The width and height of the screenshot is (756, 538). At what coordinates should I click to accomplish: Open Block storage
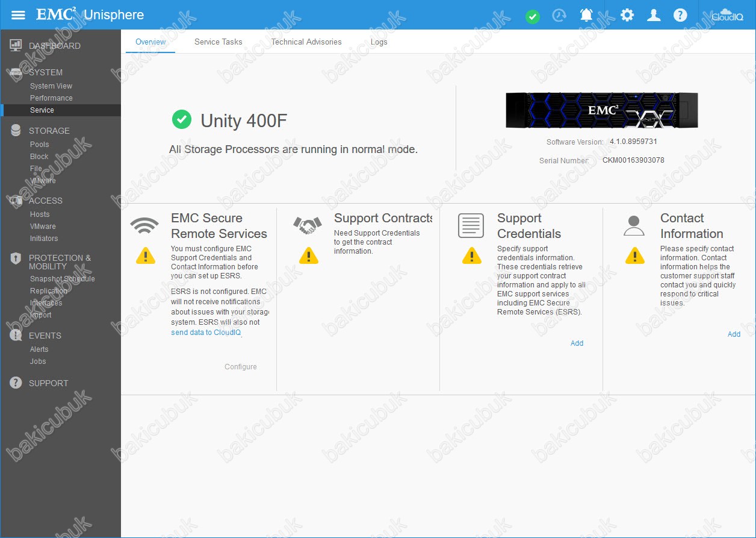point(39,157)
